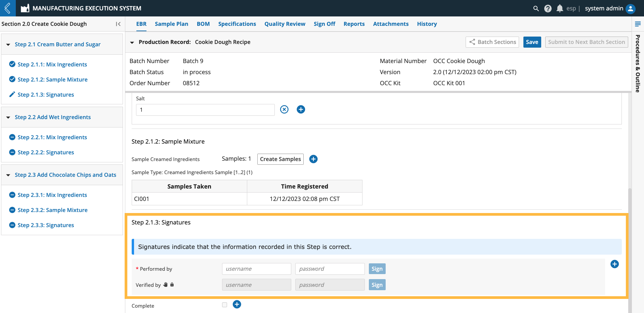Click status icon of Step 2.2.1
Viewport: 644px width, 313px height.
(x=12, y=137)
